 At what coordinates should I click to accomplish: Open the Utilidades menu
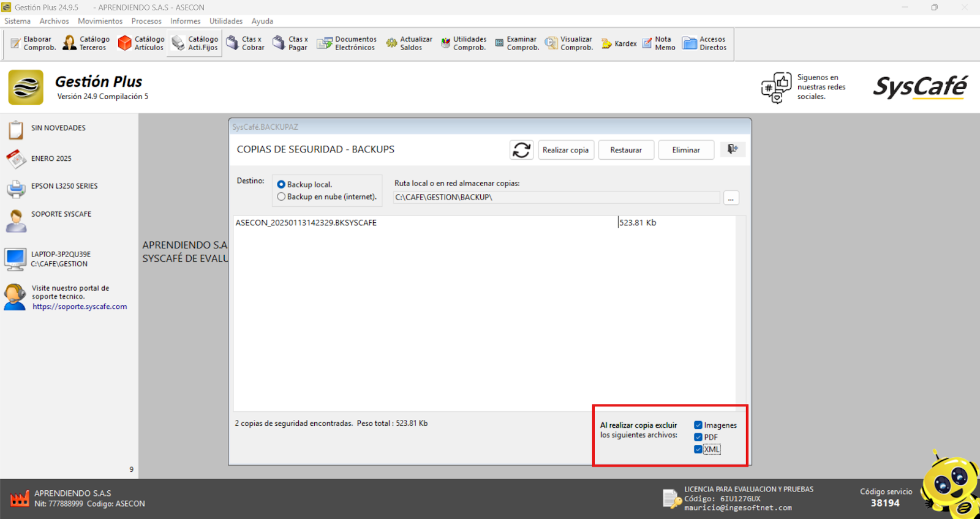tap(226, 21)
